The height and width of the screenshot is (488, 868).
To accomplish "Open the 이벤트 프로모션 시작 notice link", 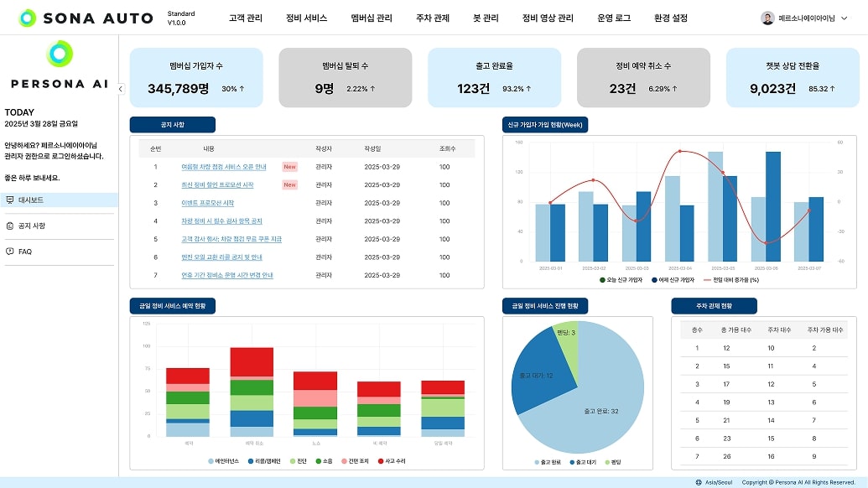I will click(x=208, y=203).
